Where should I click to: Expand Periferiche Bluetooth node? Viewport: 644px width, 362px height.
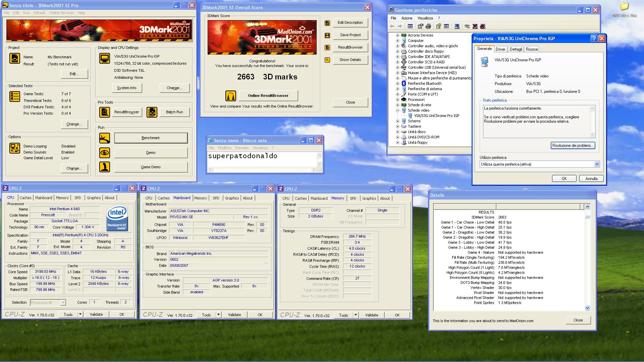pyautogui.click(x=398, y=83)
